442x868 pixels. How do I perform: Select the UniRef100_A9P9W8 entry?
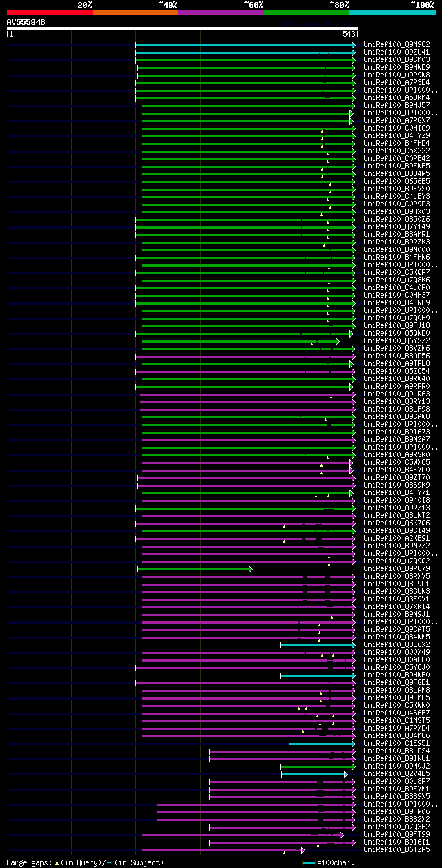[x=396, y=75]
